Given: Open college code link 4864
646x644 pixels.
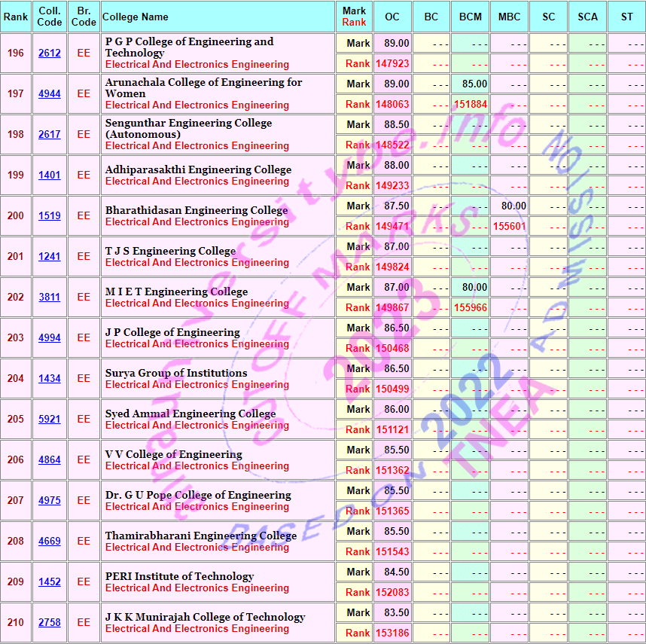Looking at the screenshot, I should coord(50,460).
